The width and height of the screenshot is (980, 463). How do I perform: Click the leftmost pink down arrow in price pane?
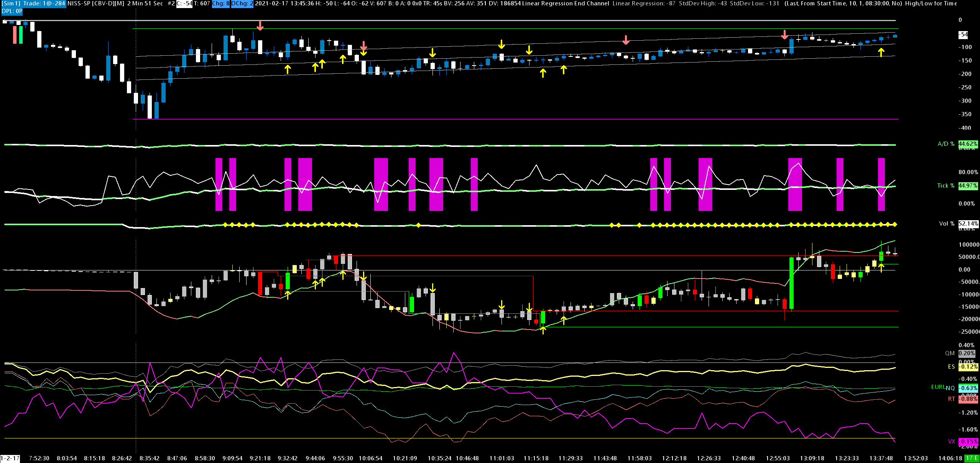260,26
